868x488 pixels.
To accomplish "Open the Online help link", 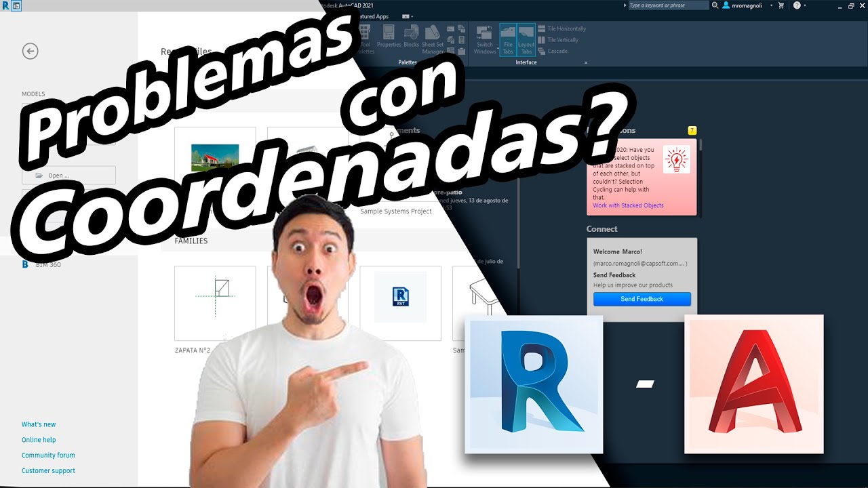I will point(39,440).
